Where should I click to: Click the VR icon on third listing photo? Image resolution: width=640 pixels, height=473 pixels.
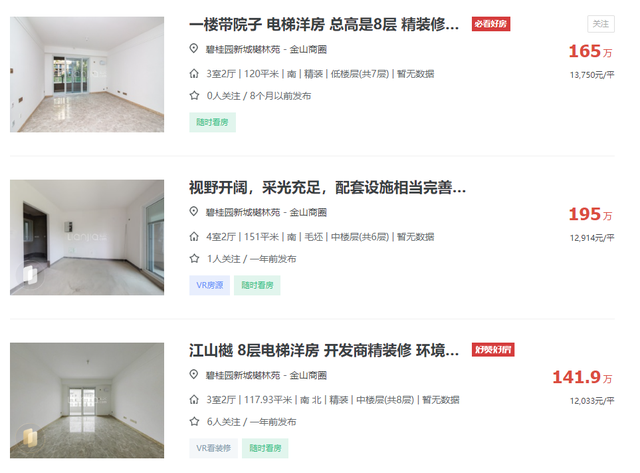coord(30,437)
